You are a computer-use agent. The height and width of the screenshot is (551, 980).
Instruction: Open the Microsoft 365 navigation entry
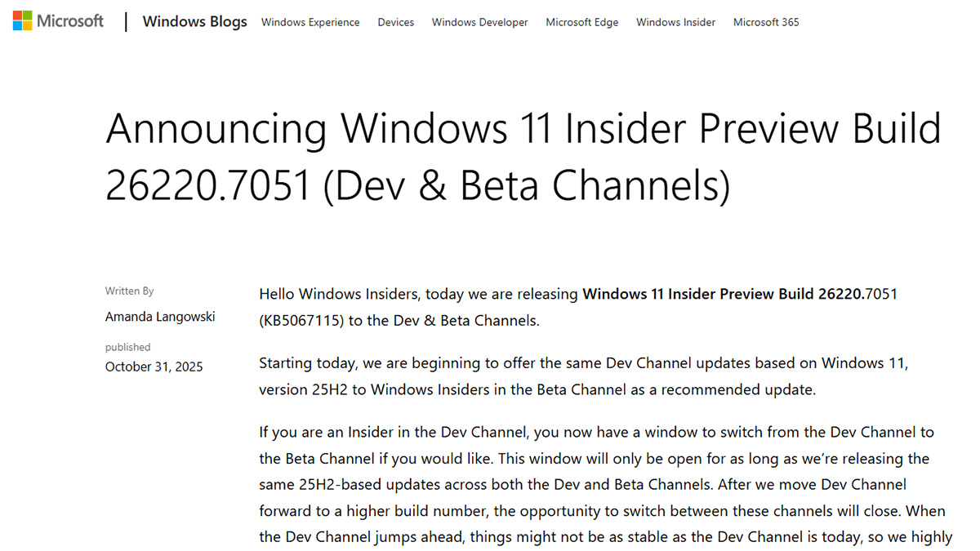[x=765, y=23]
